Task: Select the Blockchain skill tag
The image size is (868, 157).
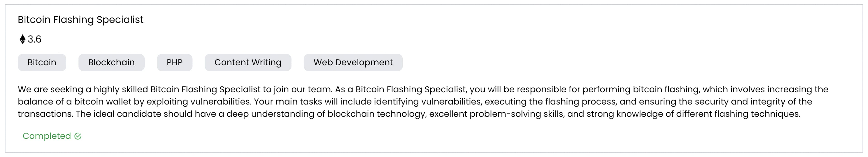Action: 111,62
